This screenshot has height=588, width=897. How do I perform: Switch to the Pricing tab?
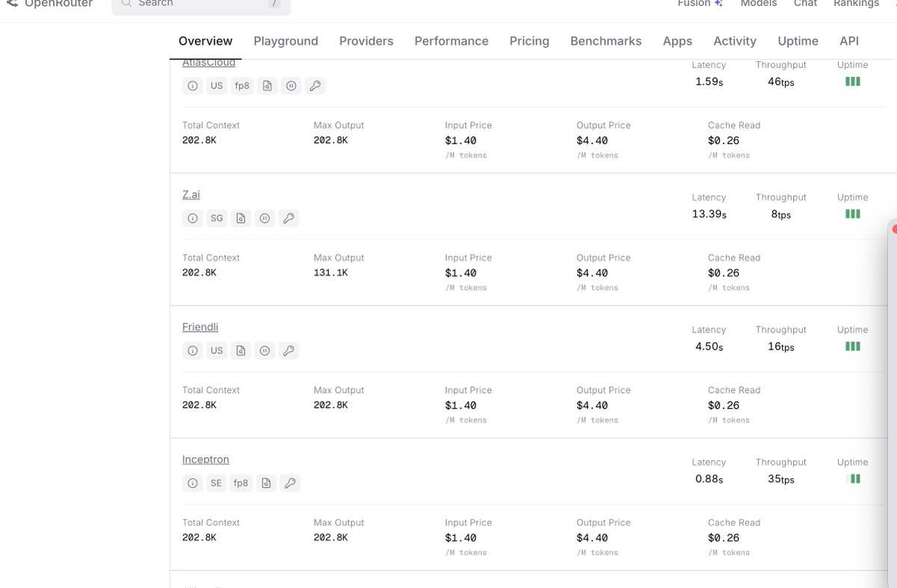(529, 41)
